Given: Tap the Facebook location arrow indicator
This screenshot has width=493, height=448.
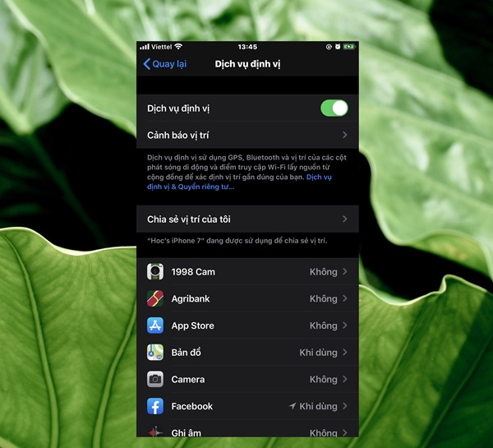Looking at the screenshot, I should click(293, 406).
